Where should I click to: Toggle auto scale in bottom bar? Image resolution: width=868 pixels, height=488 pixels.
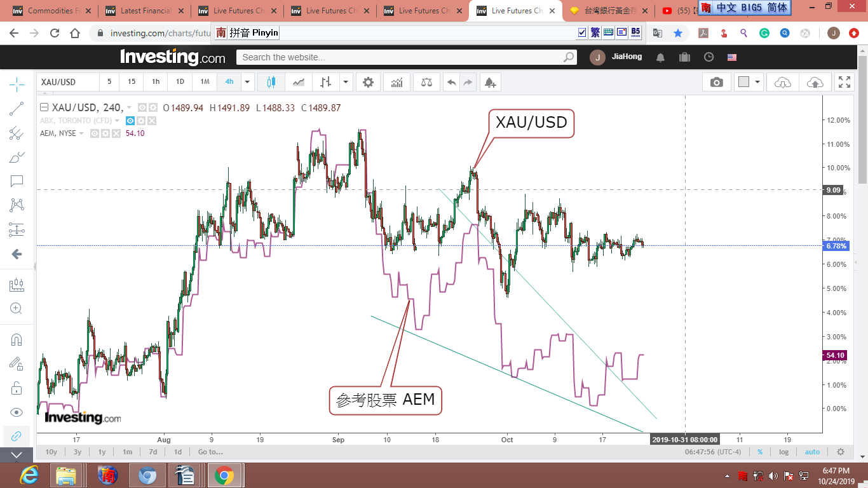tap(812, 452)
